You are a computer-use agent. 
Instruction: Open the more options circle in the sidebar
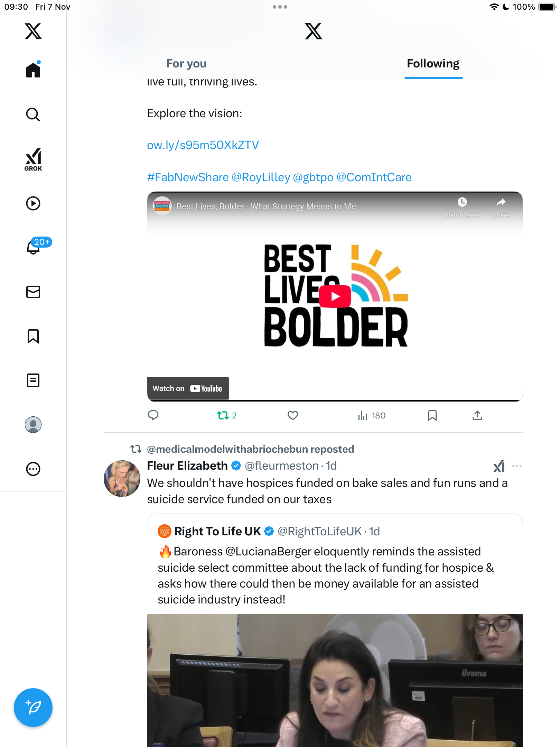click(33, 469)
